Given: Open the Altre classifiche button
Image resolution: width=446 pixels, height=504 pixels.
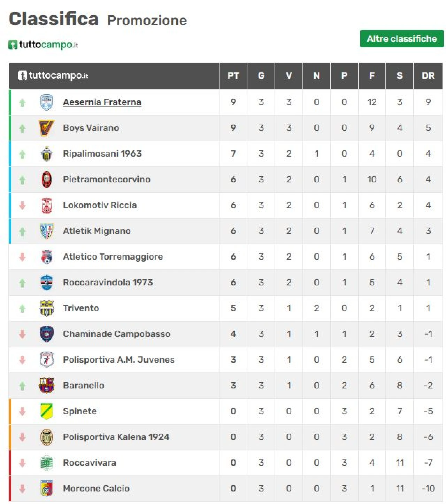Looking at the screenshot, I should coord(402,39).
